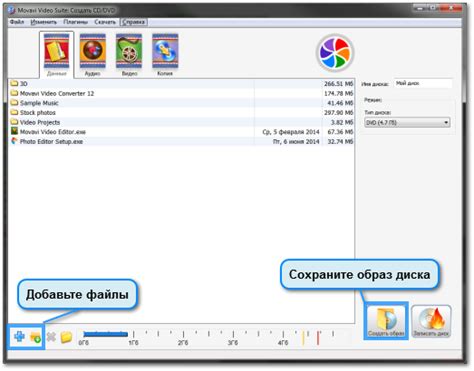The image size is (474, 371).
Task: Click the Movavi Video Editor.exe file icon
Action: 14,131
